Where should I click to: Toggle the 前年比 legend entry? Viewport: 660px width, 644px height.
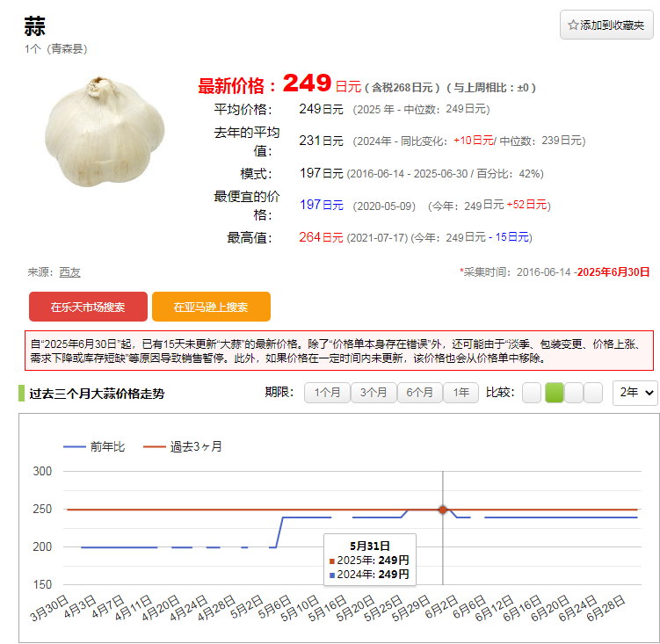tap(94, 446)
